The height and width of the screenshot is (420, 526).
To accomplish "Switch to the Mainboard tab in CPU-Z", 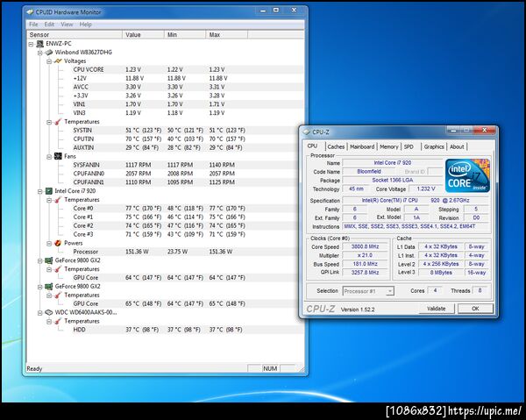I will [x=362, y=147].
